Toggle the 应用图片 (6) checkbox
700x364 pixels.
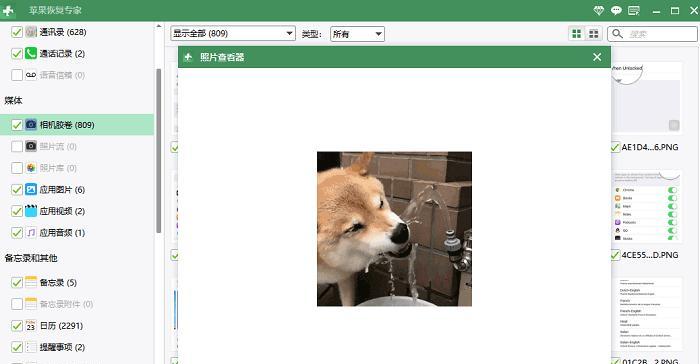point(17,189)
